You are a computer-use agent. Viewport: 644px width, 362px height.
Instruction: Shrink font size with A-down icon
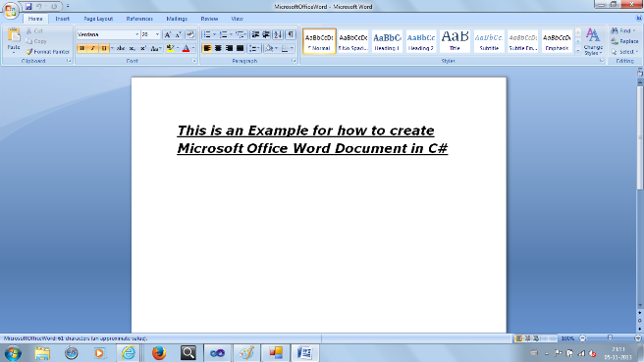point(179,35)
